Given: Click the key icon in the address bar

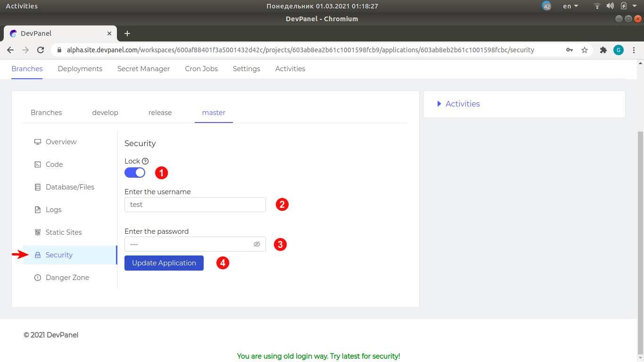Looking at the screenshot, I should point(570,49).
